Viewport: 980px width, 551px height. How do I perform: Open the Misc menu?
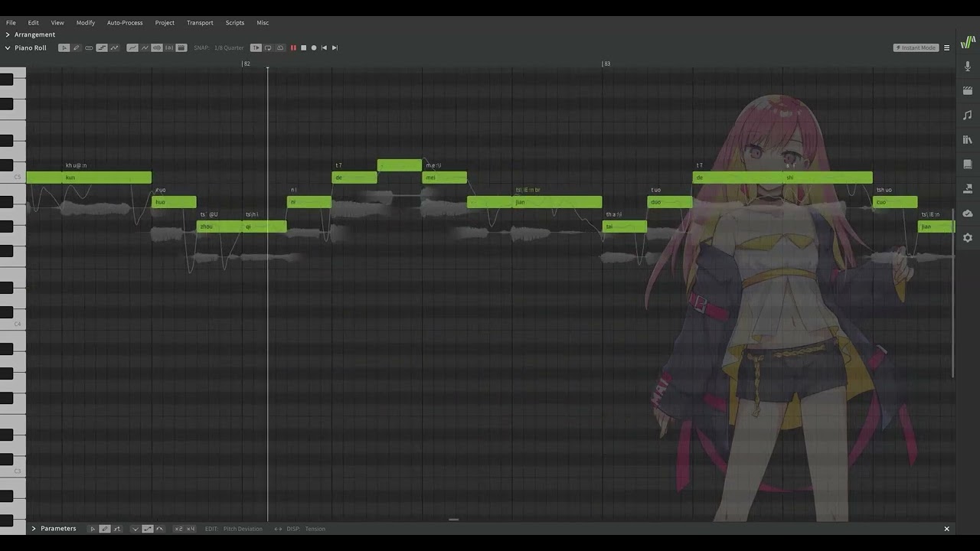click(x=263, y=22)
